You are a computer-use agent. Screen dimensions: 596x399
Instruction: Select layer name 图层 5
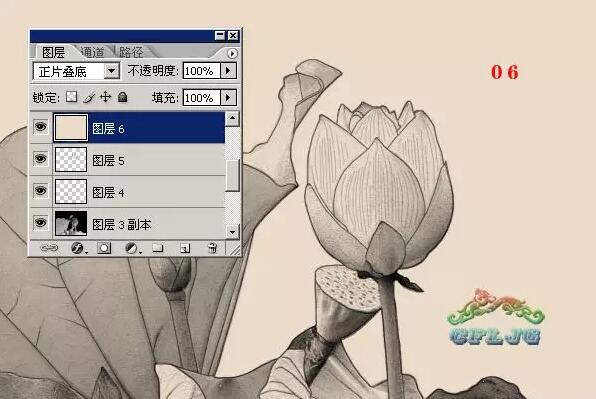point(108,161)
